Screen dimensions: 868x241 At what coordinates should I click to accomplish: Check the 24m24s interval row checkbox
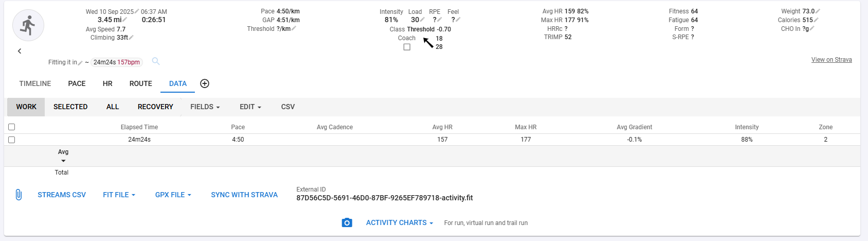12,140
